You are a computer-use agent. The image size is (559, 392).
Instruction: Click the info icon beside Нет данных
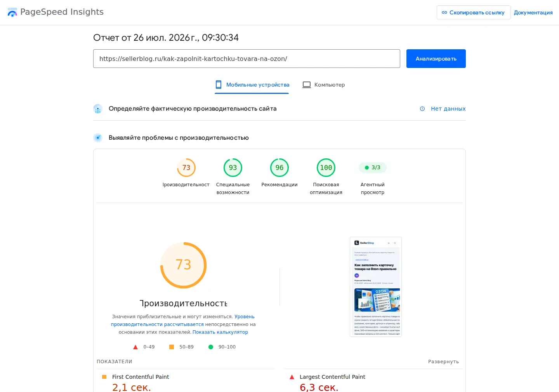pyautogui.click(x=422, y=109)
